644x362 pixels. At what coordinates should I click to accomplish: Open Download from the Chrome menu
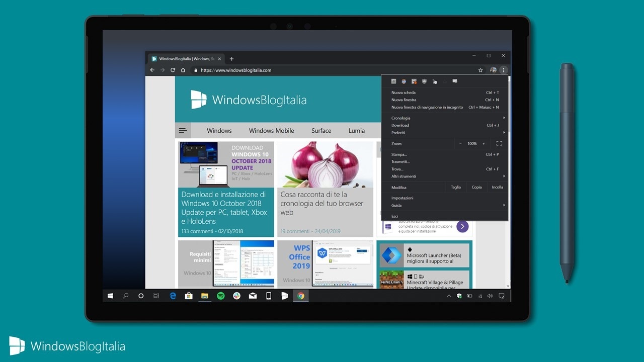point(445,125)
